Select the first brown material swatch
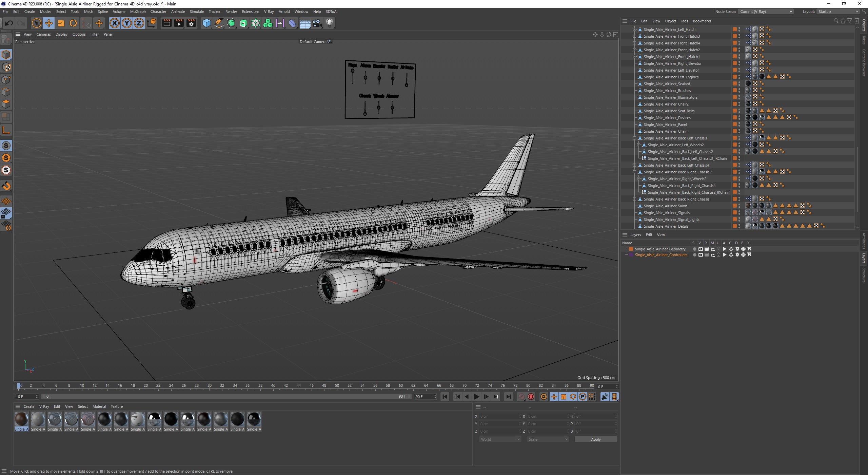This screenshot has height=475, width=868. (x=21, y=419)
